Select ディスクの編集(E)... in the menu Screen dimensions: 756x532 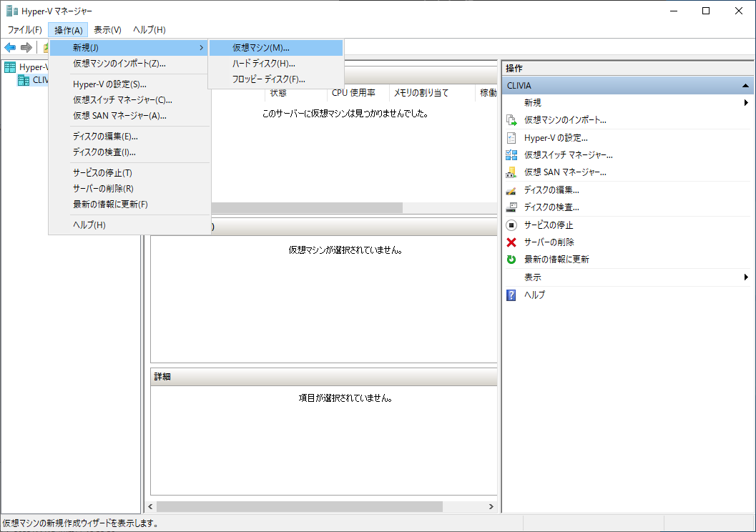click(129, 137)
